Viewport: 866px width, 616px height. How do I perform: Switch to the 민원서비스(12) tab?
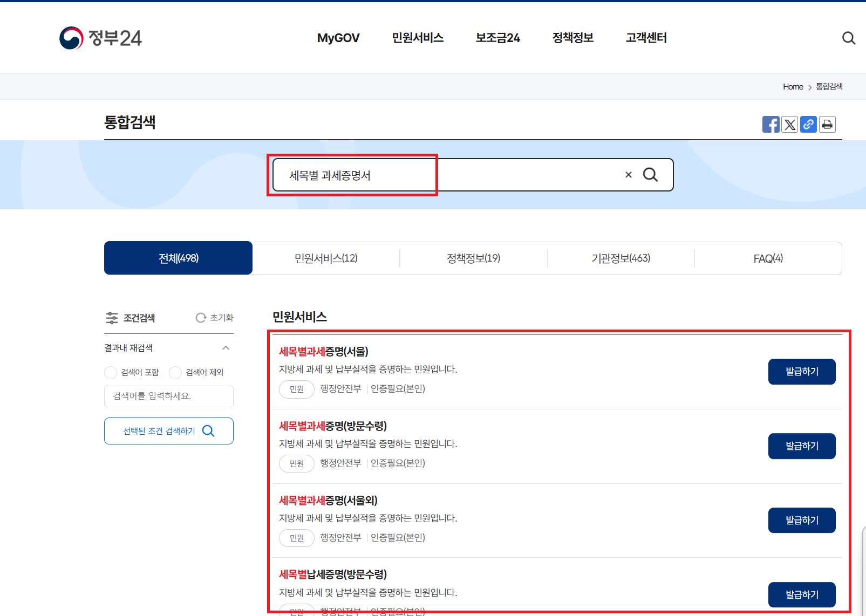pyautogui.click(x=326, y=258)
